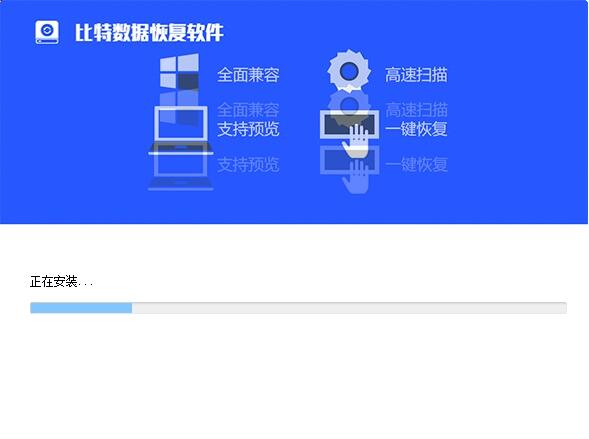Click the empty gray part of the progress bar

point(349,308)
